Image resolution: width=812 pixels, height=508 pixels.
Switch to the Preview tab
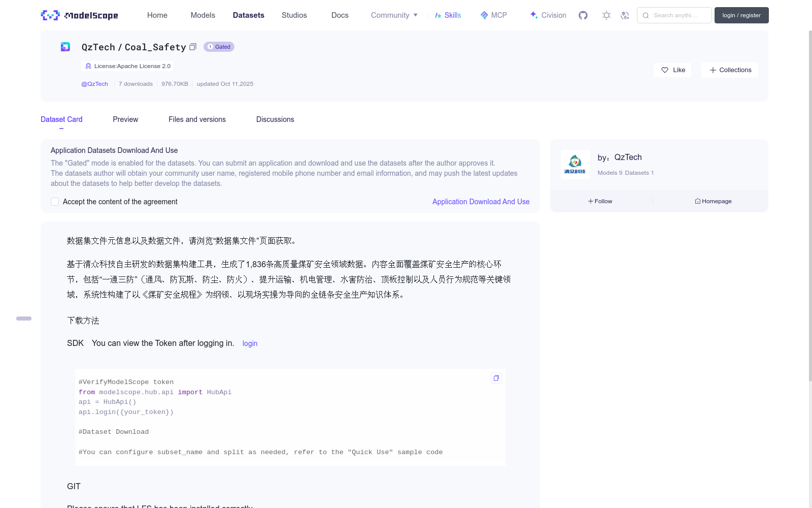[x=125, y=119]
